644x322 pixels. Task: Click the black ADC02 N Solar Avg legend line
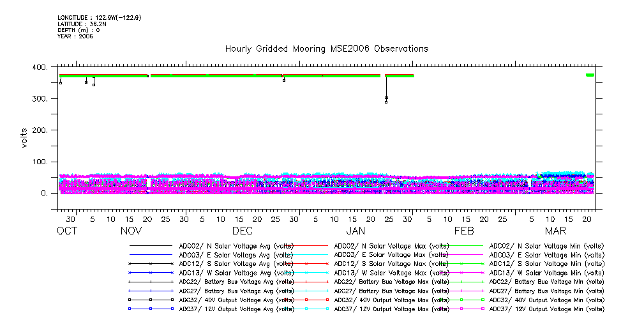(151, 246)
